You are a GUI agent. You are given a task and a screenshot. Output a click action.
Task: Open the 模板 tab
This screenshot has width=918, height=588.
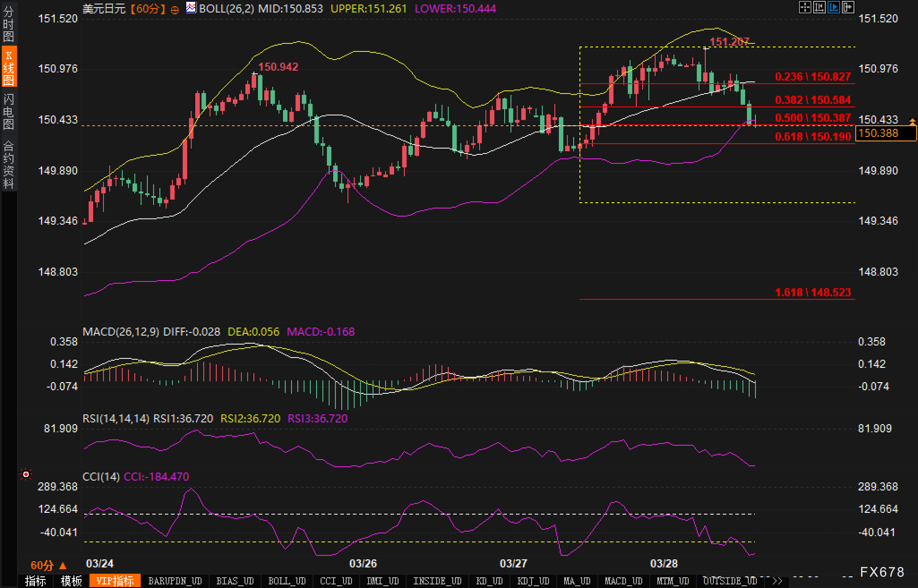pyautogui.click(x=71, y=581)
